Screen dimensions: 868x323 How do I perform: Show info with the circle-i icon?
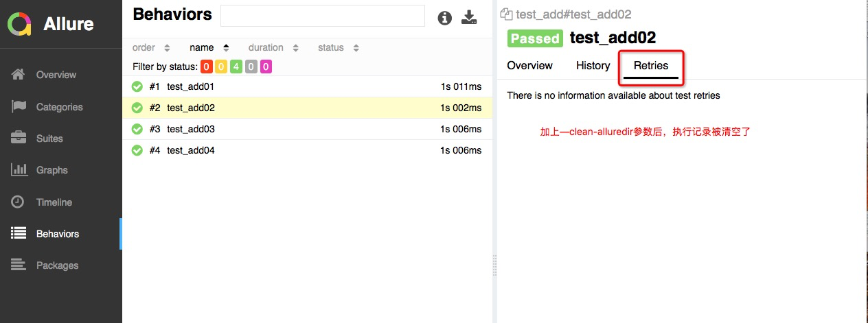[445, 18]
